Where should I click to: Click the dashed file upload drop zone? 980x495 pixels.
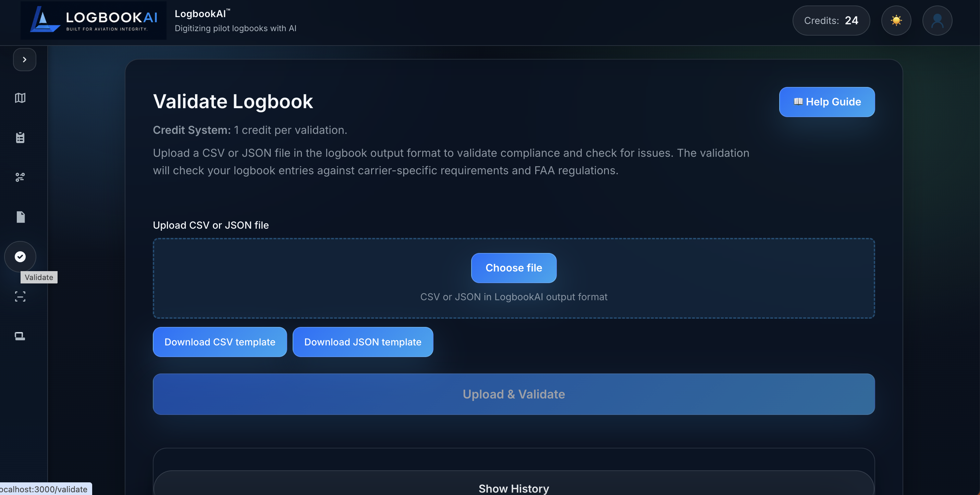coord(514,278)
